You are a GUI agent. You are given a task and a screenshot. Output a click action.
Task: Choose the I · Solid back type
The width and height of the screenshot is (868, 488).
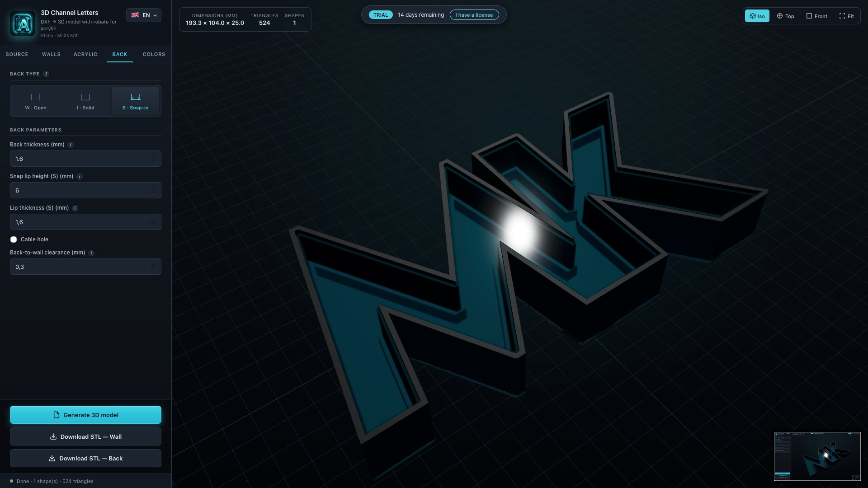pos(85,101)
